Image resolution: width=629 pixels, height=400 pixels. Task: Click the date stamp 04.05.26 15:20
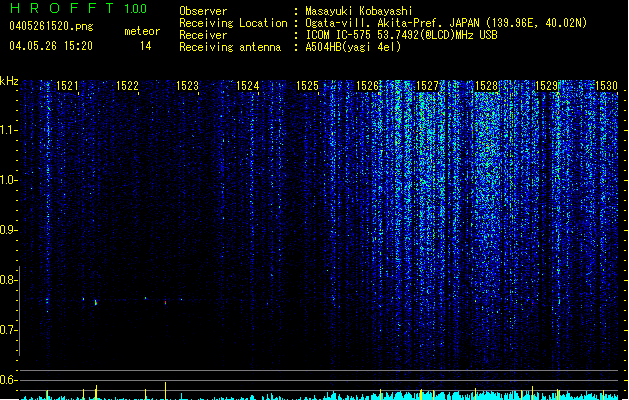[51, 46]
